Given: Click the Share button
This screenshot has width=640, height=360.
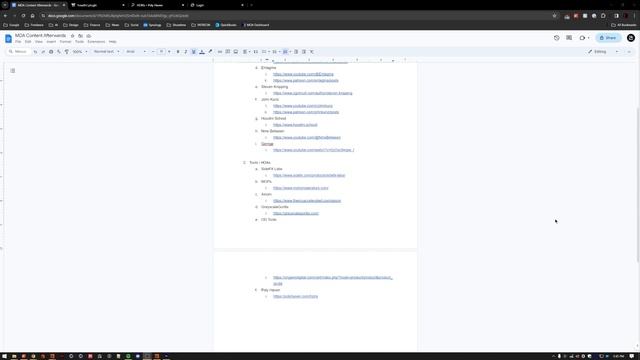Looking at the screenshot, I should 608,38.
